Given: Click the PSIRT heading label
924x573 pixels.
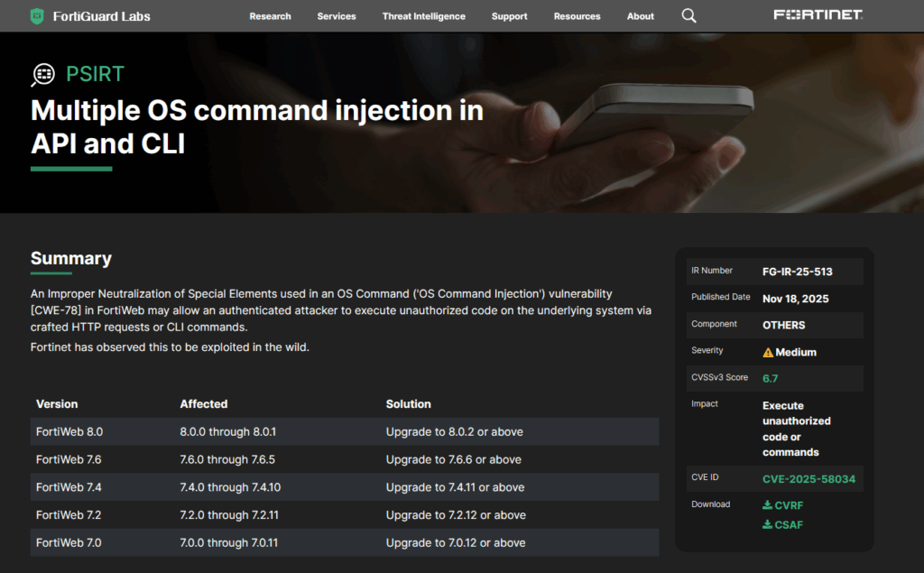Looking at the screenshot, I should point(95,74).
